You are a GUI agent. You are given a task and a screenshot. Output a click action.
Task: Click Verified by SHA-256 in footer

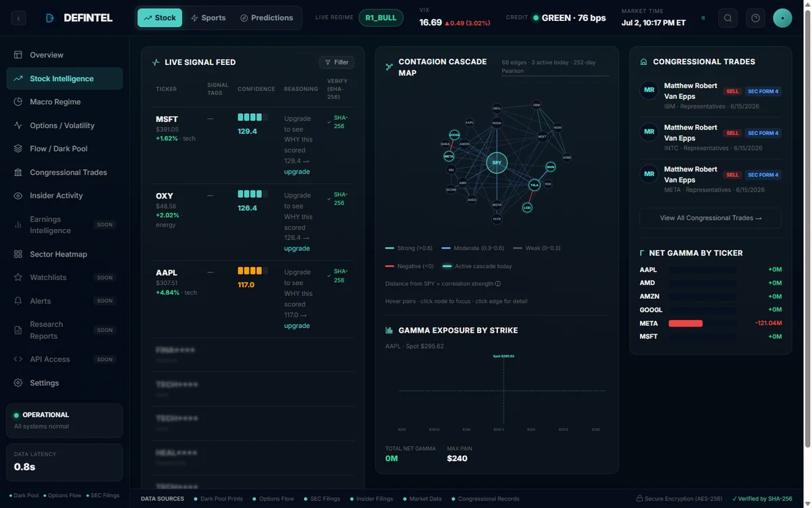762,499
